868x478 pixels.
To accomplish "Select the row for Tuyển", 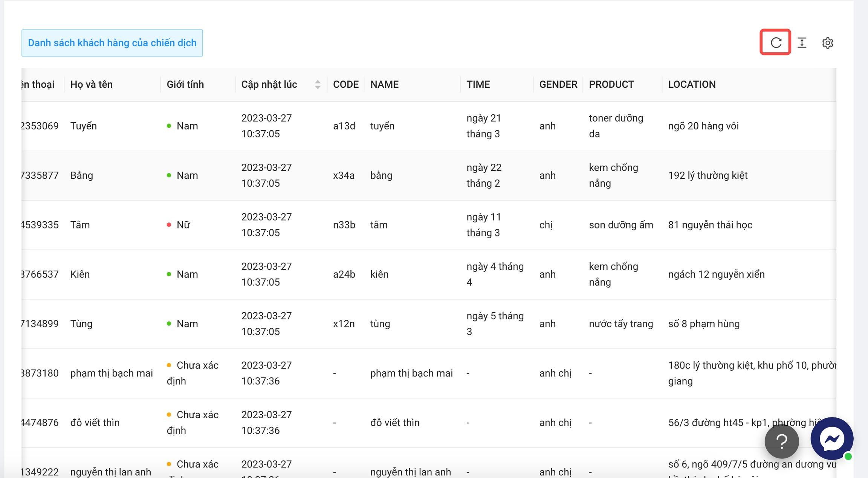I will [84, 126].
